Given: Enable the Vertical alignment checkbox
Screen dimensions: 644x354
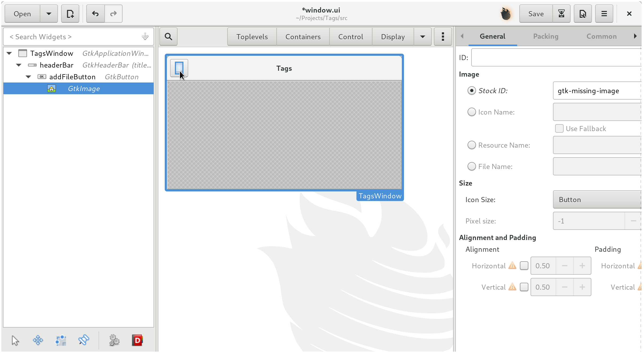Looking at the screenshot, I should (524, 287).
